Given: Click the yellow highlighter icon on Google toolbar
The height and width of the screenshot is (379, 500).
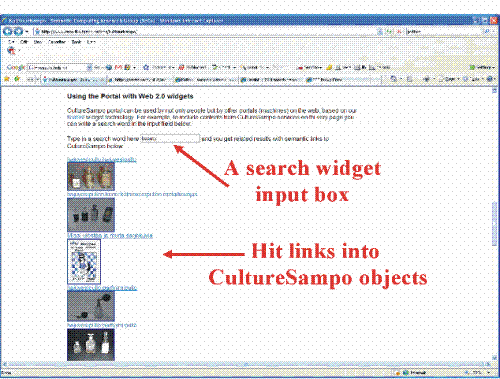Looking at the screenshot, I should [329, 67].
